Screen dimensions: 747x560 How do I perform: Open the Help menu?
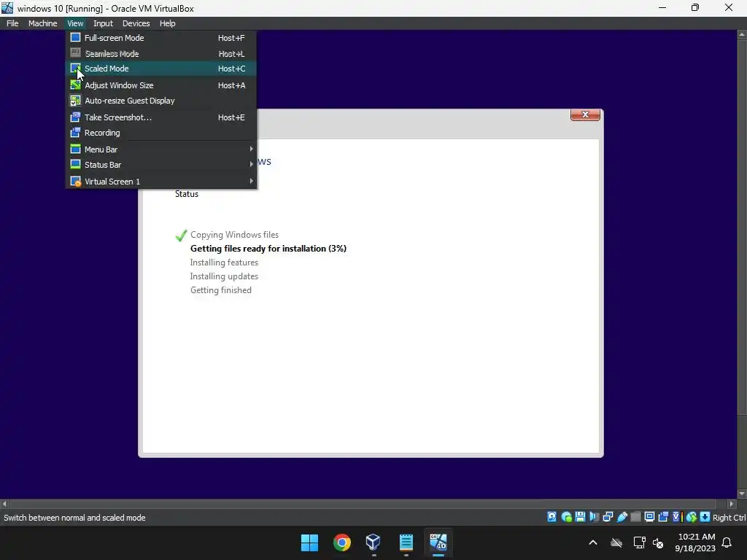[167, 23]
